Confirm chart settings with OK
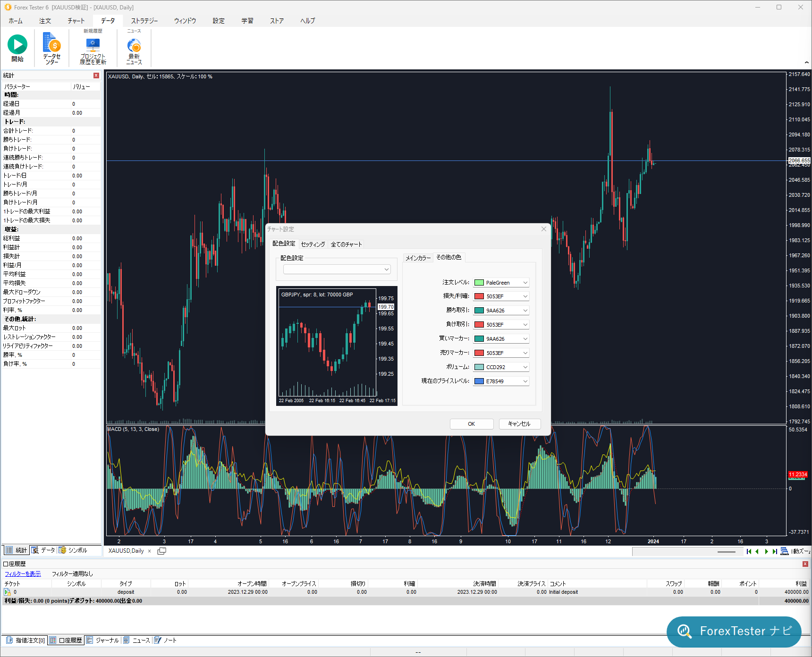Viewport: 812px width, 657px height. [472, 424]
